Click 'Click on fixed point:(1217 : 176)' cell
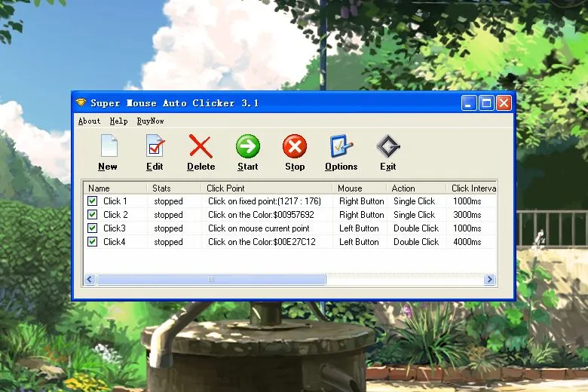588x392 pixels. click(x=265, y=201)
